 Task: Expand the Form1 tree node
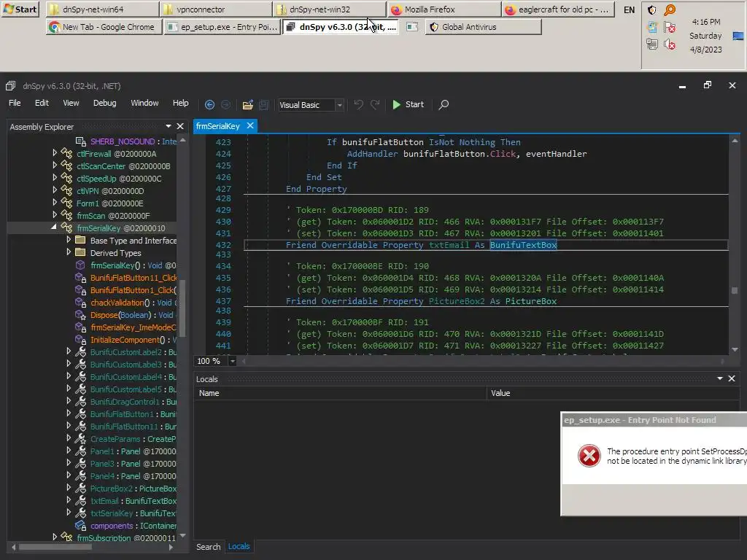(x=55, y=202)
